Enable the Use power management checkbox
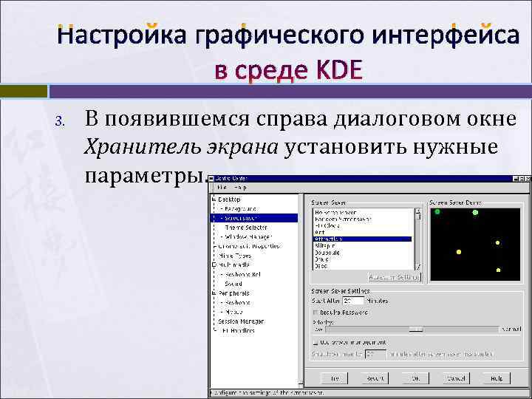 [x=316, y=343]
